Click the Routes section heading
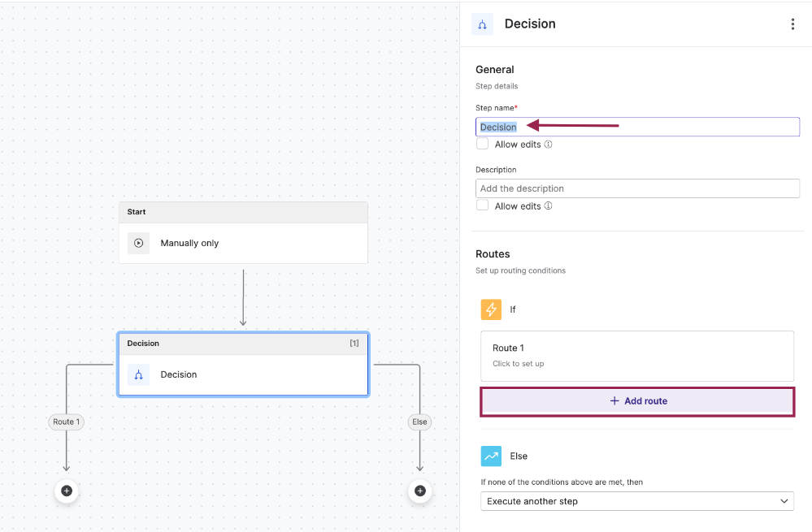The width and height of the screenshot is (812, 532). point(493,254)
